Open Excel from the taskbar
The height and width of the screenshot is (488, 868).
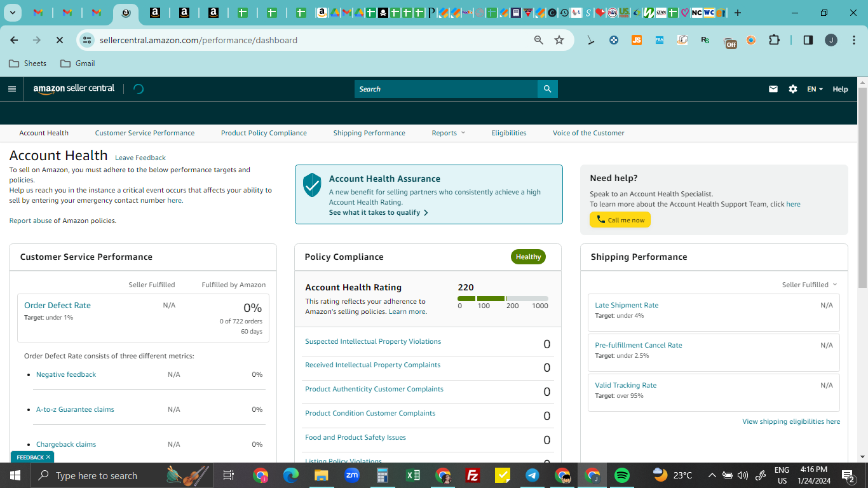[413, 475]
